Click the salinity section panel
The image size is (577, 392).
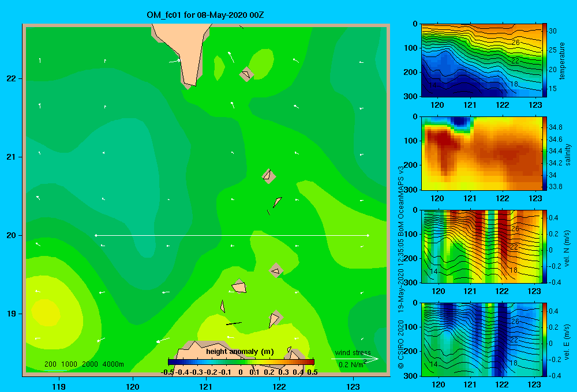pos(481,153)
